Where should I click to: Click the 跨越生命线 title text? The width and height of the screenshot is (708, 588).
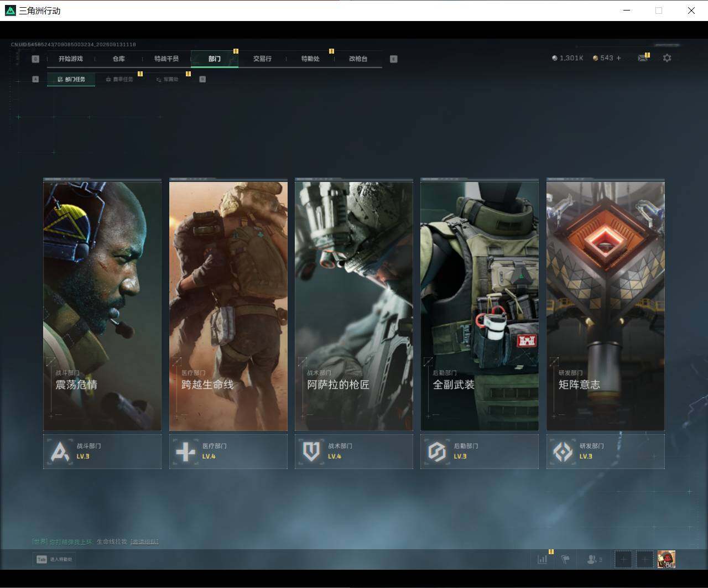point(207,384)
